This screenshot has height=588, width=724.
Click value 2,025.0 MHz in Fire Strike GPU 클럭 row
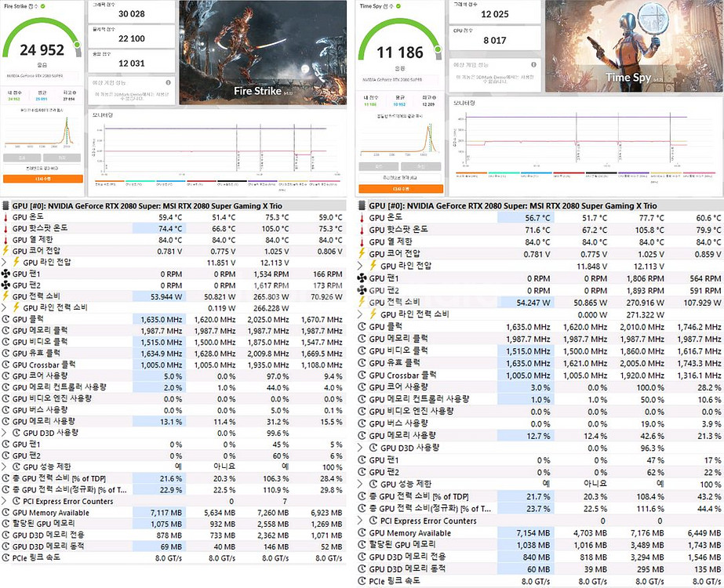tap(267, 319)
